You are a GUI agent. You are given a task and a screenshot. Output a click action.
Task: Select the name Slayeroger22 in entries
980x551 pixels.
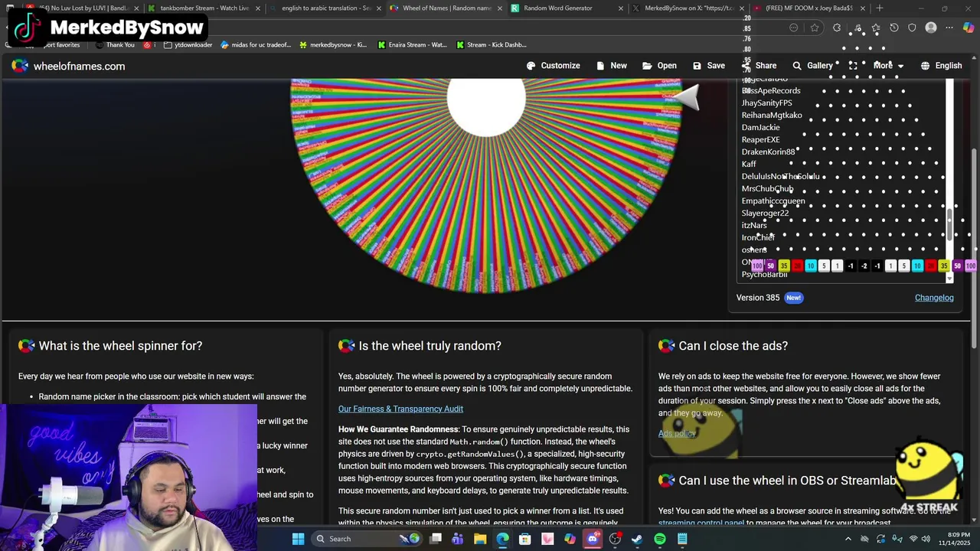(765, 213)
